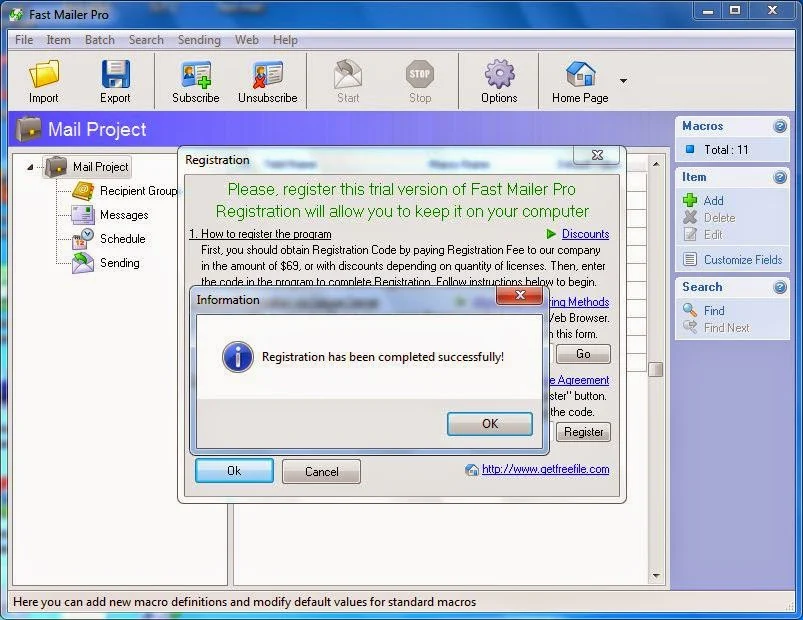Open Options gear icon
This screenshot has width=803, height=620.
[499, 74]
